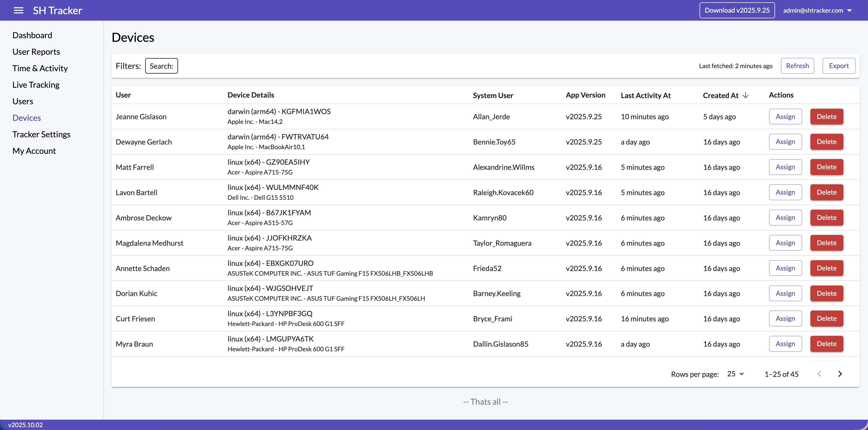Delete Dorian Kuhic's device row
The height and width of the screenshot is (430, 868).
click(826, 293)
